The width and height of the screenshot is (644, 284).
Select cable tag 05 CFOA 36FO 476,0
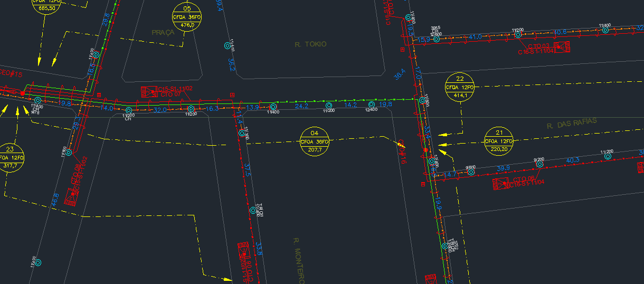pos(187,17)
